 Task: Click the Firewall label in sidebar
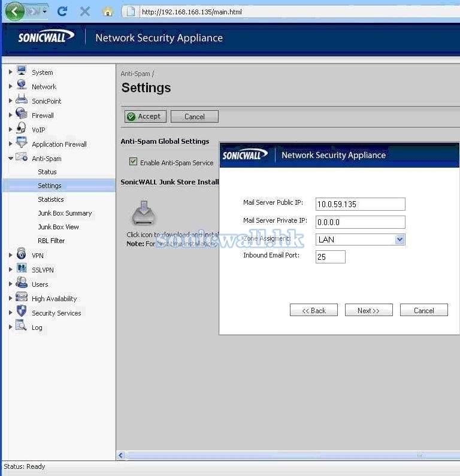coord(43,116)
